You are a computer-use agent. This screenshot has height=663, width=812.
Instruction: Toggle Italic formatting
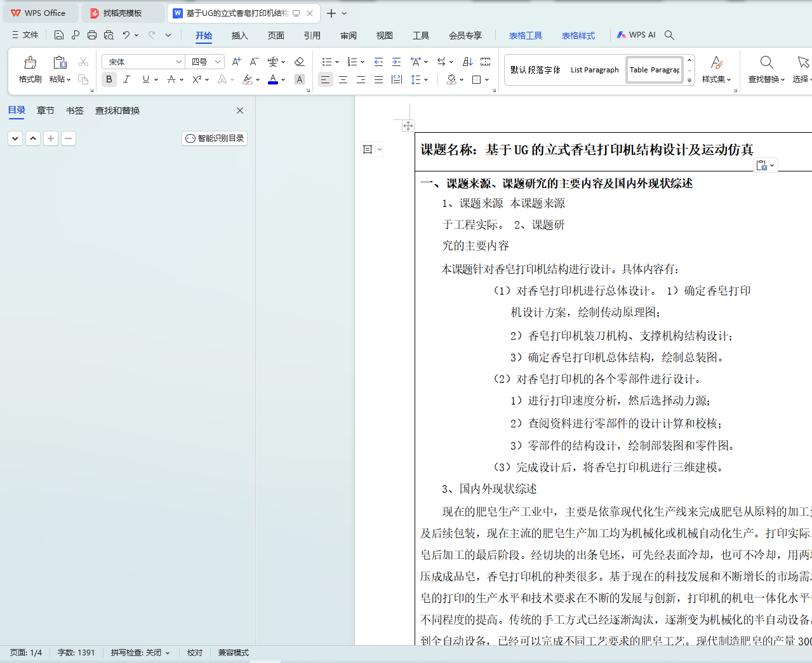point(126,79)
